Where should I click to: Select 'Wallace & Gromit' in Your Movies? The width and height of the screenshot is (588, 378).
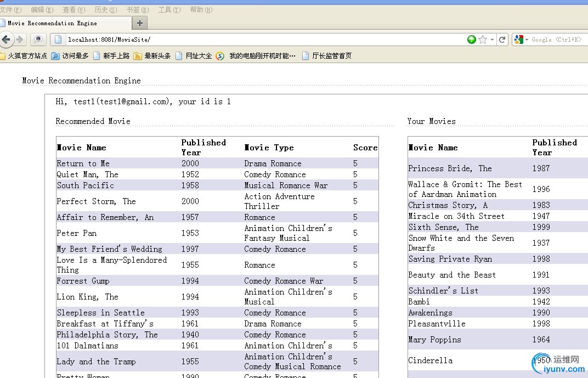click(465, 189)
